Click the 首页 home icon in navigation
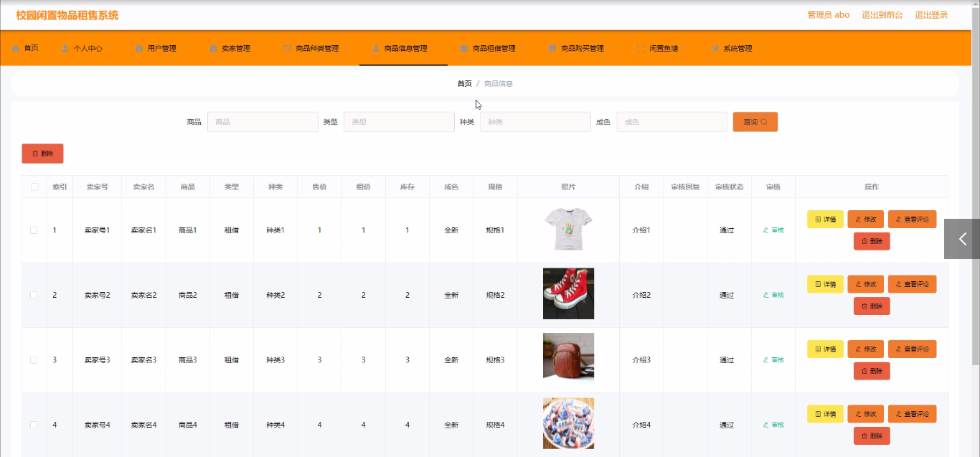 point(16,49)
